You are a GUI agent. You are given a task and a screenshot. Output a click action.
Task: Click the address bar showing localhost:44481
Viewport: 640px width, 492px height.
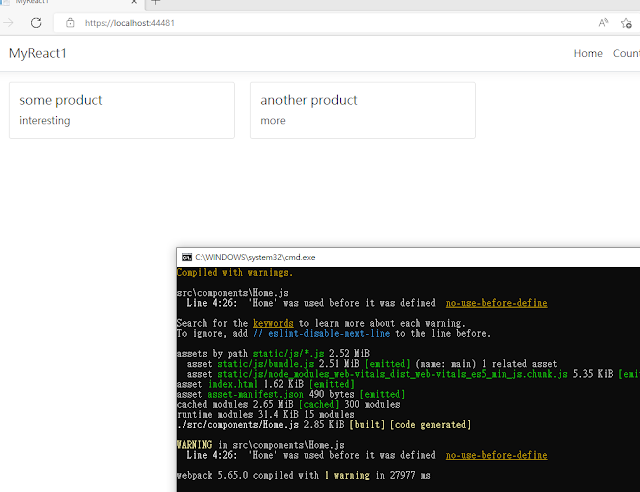point(322,23)
